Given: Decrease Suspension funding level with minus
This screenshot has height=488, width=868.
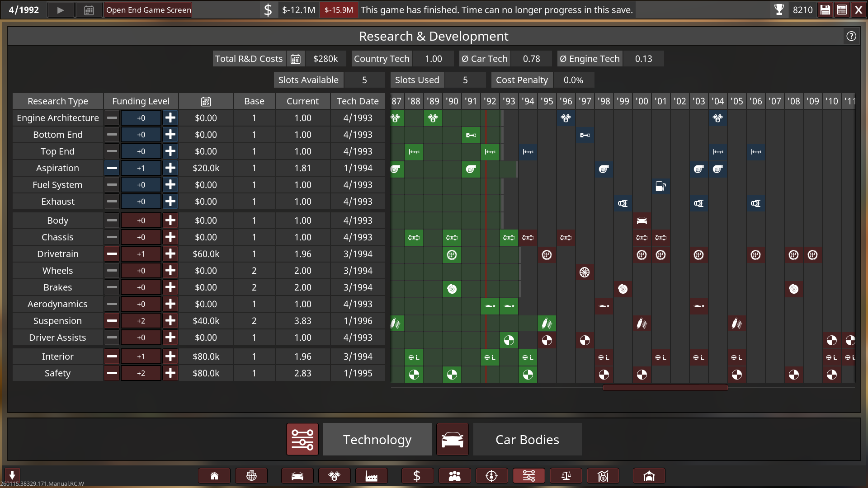Looking at the screenshot, I should pyautogui.click(x=112, y=321).
